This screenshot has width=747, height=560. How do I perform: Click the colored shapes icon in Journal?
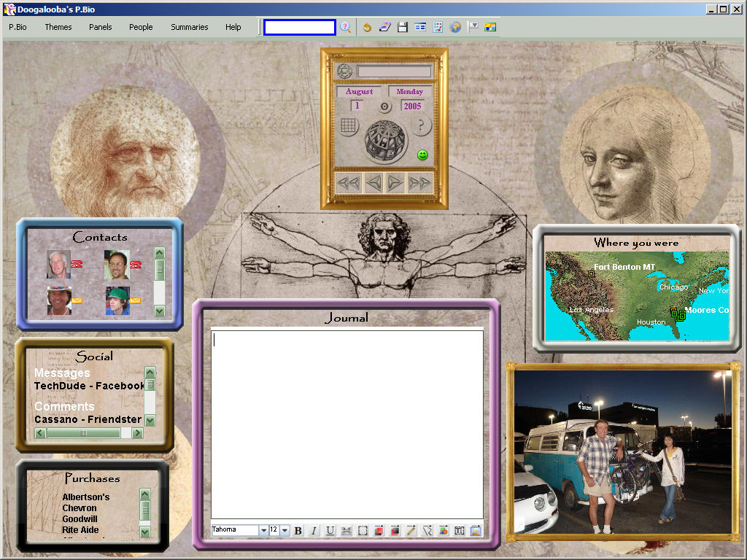pyautogui.click(x=443, y=531)
